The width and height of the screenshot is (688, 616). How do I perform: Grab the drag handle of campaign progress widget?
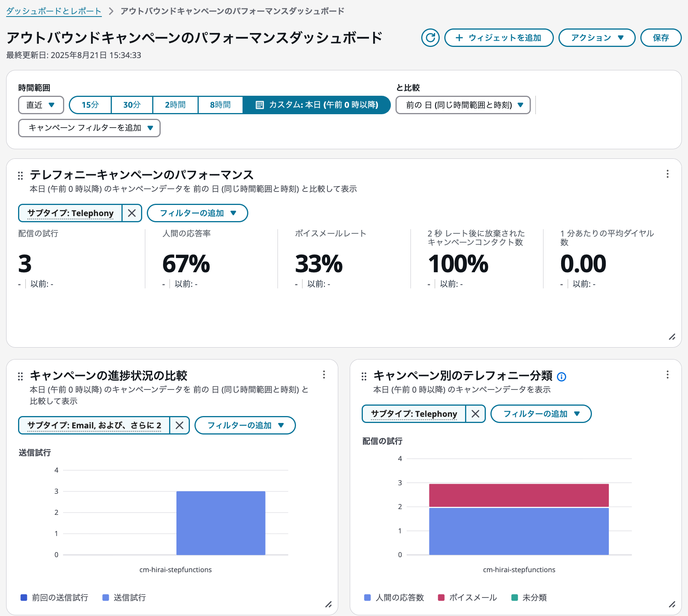[x=20, y=376]
